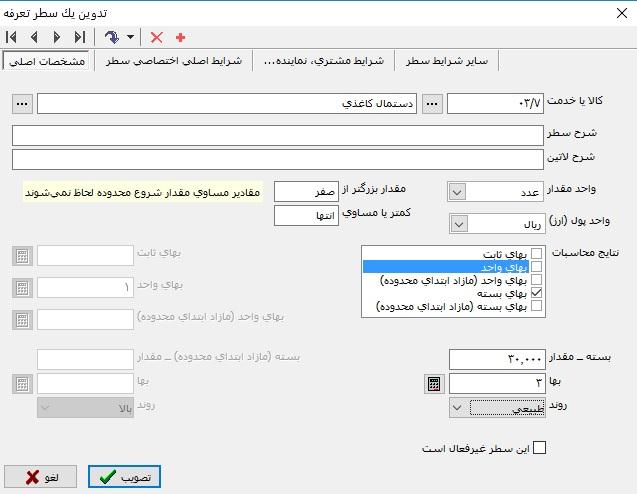Image resolution: width=637 pixels, height=494 pixels.
Task: Open the واحد پول (ارز) dropdown
Action: click(x=457, y=222)
